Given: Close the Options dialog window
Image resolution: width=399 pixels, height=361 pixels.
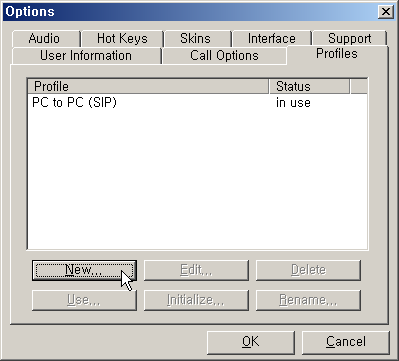Looking at the screenshot, I should click(386, 12).
